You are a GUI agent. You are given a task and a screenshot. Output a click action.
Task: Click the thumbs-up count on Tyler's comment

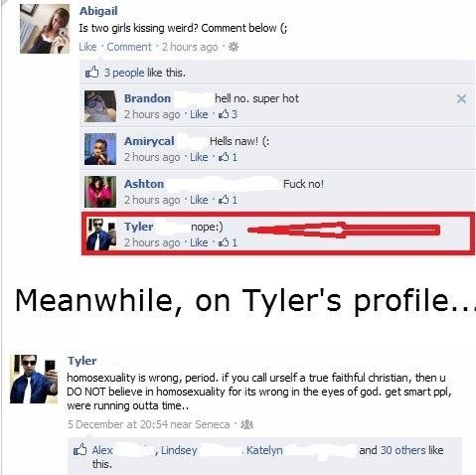pyautogui.click(x=228, y=242)
